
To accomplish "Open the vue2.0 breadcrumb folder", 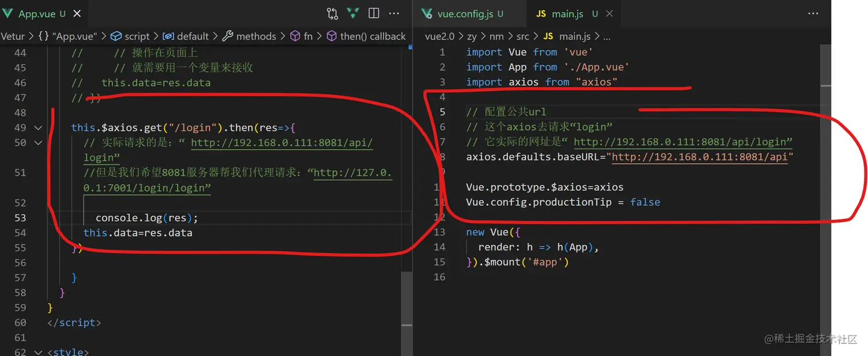I will tap(439, 36).
